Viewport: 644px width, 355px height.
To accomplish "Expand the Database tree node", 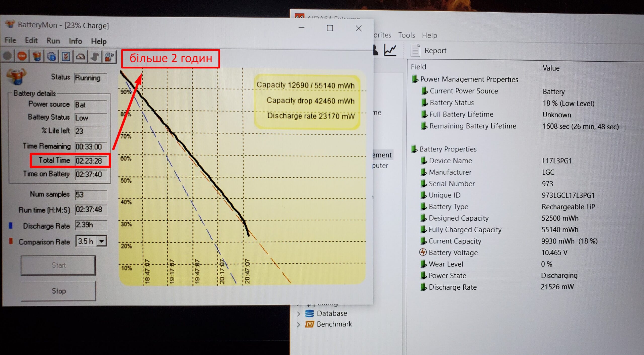I will 299,314.
